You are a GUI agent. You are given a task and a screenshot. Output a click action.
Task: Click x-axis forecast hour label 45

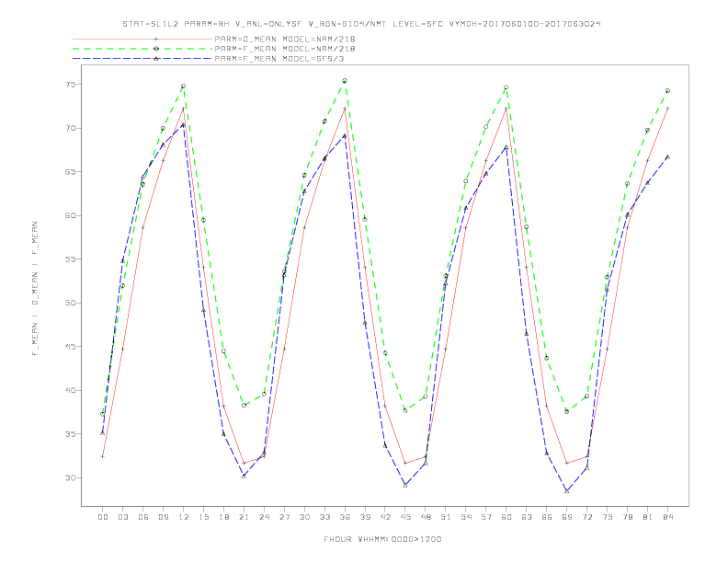pyautogui.click(x=405, y=517)
